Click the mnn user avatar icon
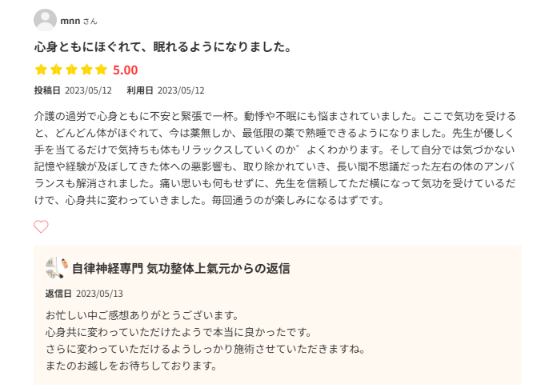Screen dimensions: 553x392 (x=45, y=20)
